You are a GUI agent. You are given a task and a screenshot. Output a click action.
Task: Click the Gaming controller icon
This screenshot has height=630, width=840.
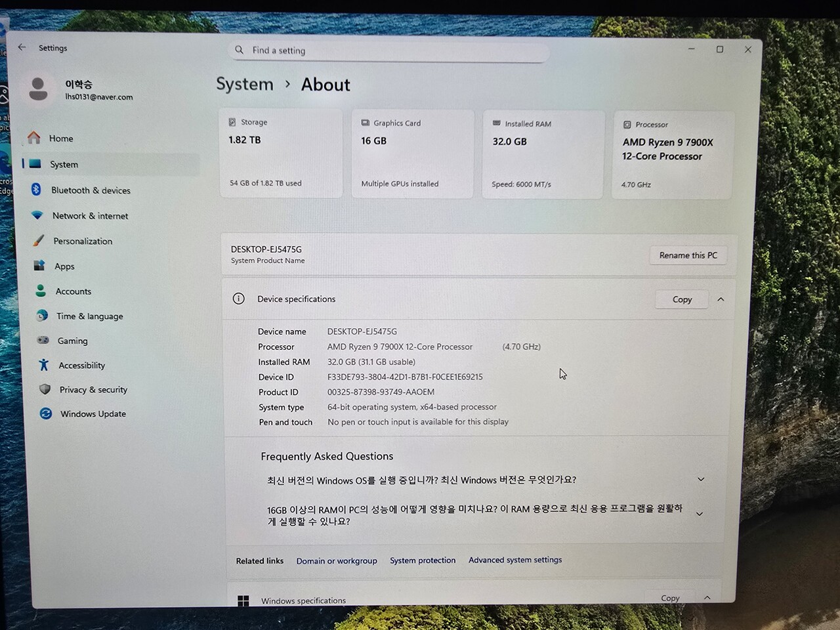point(43,341)
